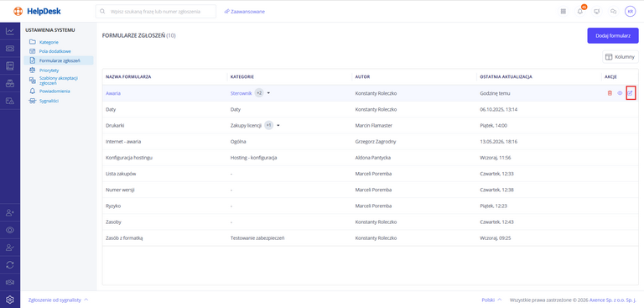Sort by Kategorie column header
Viewport: 644px width, 308px height.
coord(241,77)
